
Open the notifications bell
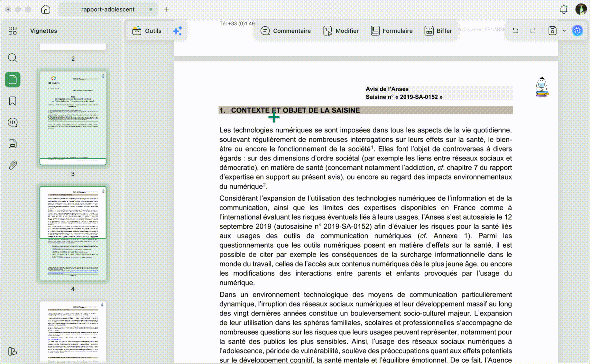[564, 9]
